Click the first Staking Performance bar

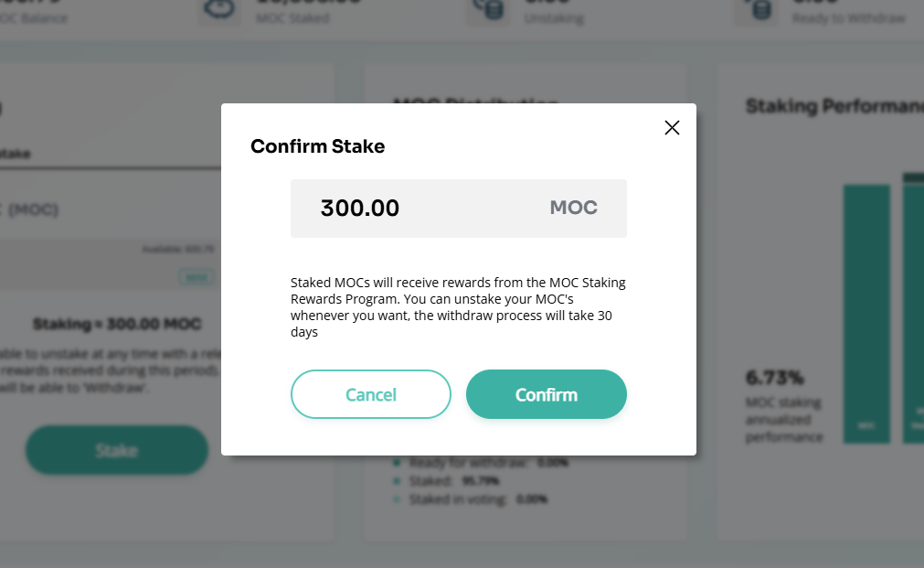[x=866, y=311]
